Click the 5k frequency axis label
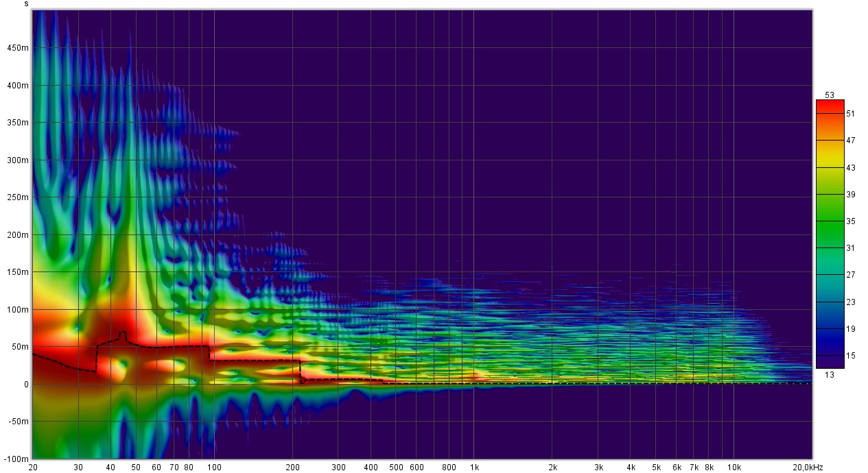Image resolution: width=868 pixels, height=473 pixels. [x=656, y=468]
